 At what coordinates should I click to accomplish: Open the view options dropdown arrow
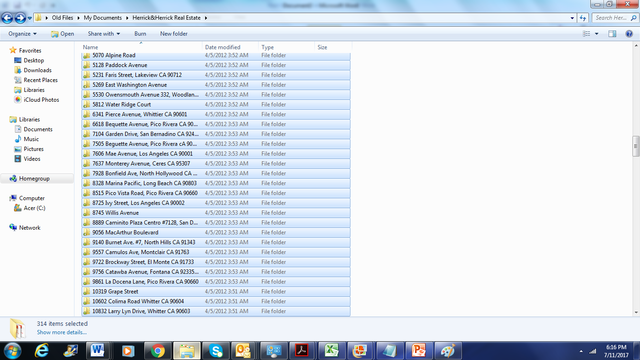click(x=596, y=34)
